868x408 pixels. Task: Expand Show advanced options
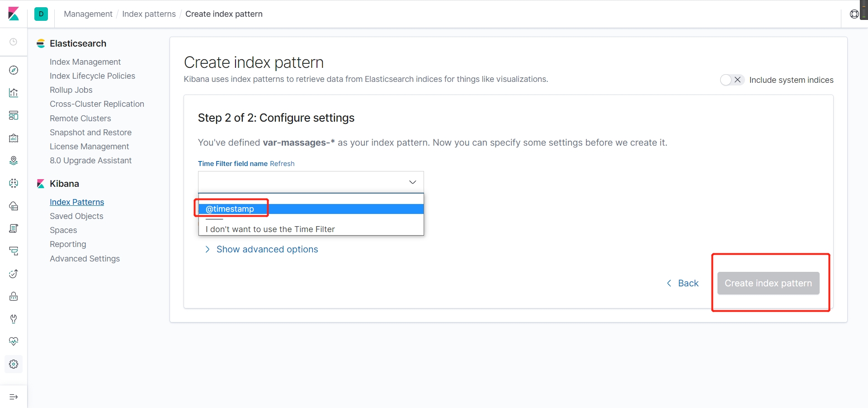tap(267, 249)
